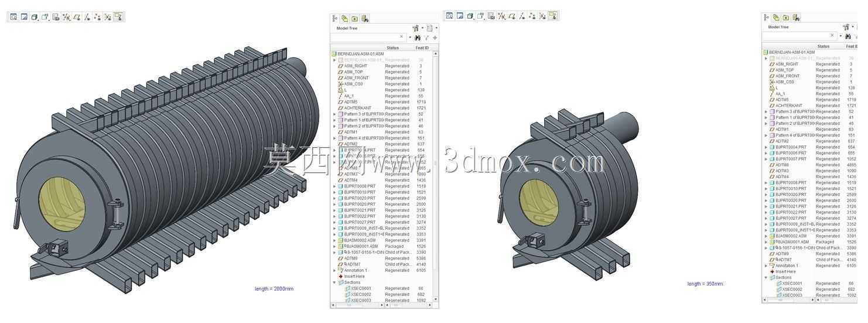Toggle plane display in 2000mm view toolbar
This screenshot has width=868, height=323.
pos(77,17)
